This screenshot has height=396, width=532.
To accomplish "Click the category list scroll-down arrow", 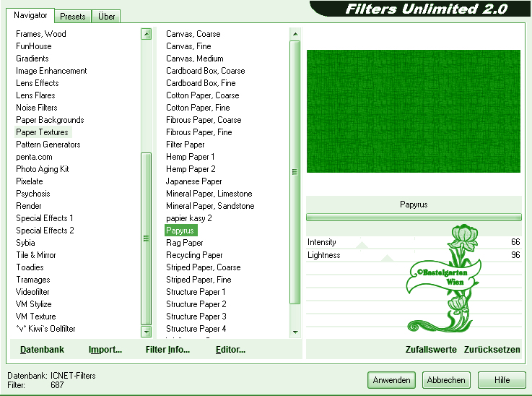I will click(147, 332).
